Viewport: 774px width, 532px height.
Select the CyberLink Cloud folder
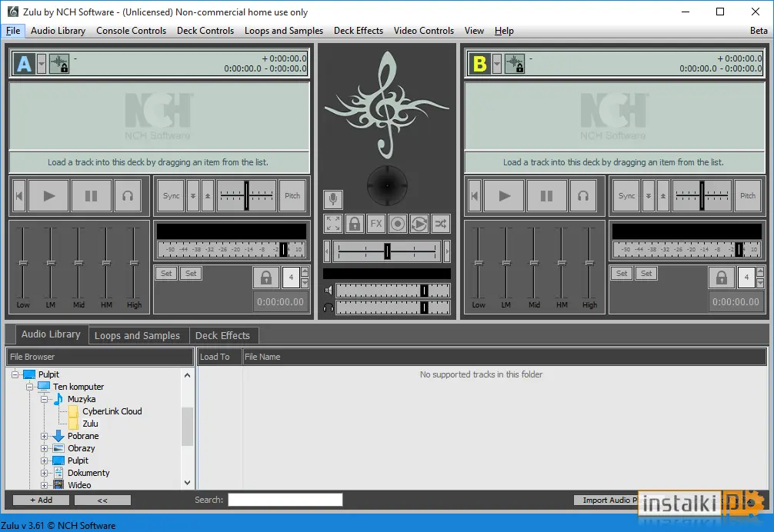click(112, 411)
